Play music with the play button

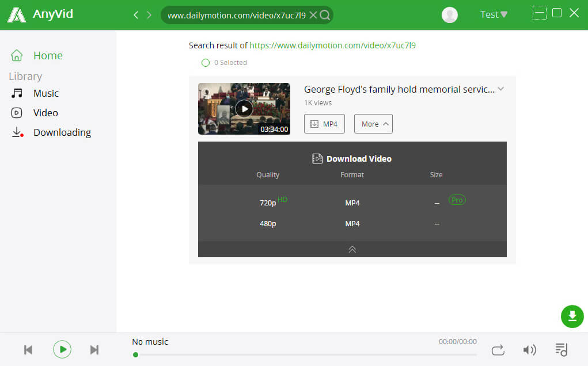62,349
